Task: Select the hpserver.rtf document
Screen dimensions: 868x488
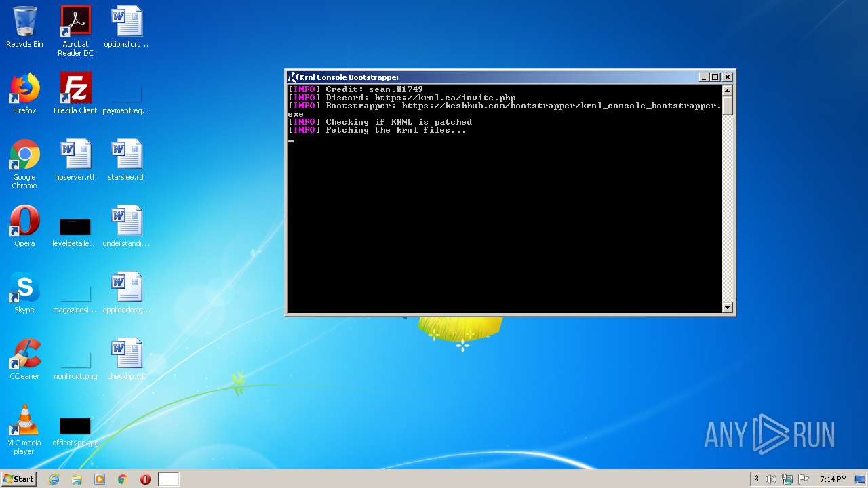Action: (x=75, y=161)
